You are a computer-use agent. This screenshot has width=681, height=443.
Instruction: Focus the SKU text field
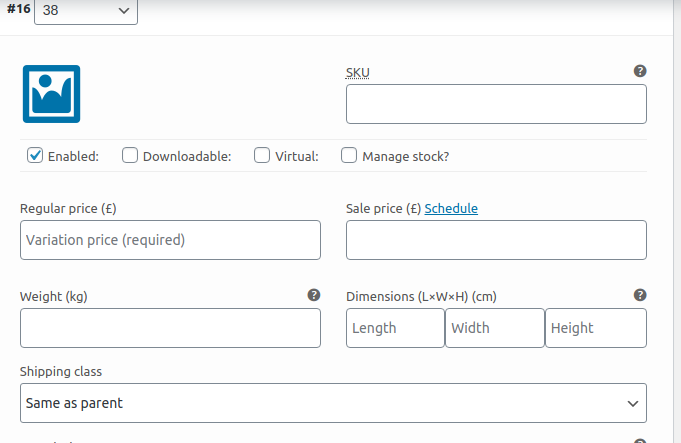click(496, 104)
